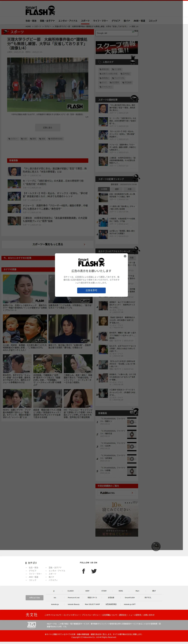Open the kokode Beauty footer link
This screenshot has height=644, width=188.
coord(73,604)
